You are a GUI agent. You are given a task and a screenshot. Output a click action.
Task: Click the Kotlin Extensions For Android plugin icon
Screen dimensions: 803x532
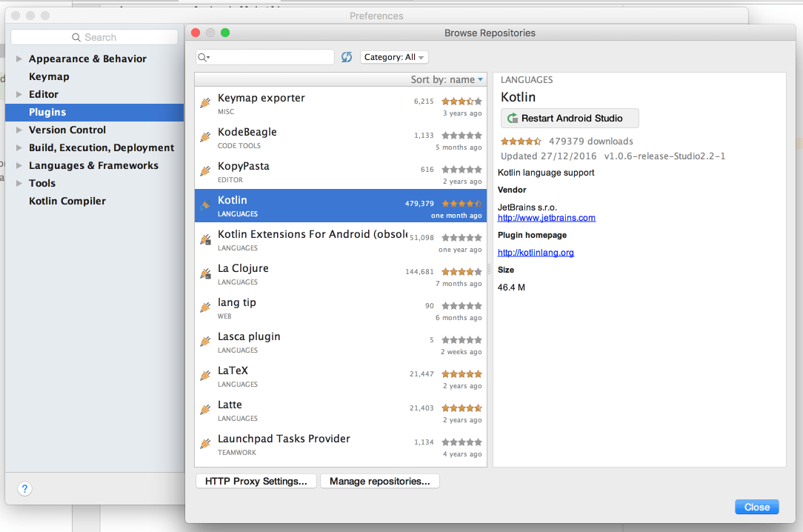[205, 239]
